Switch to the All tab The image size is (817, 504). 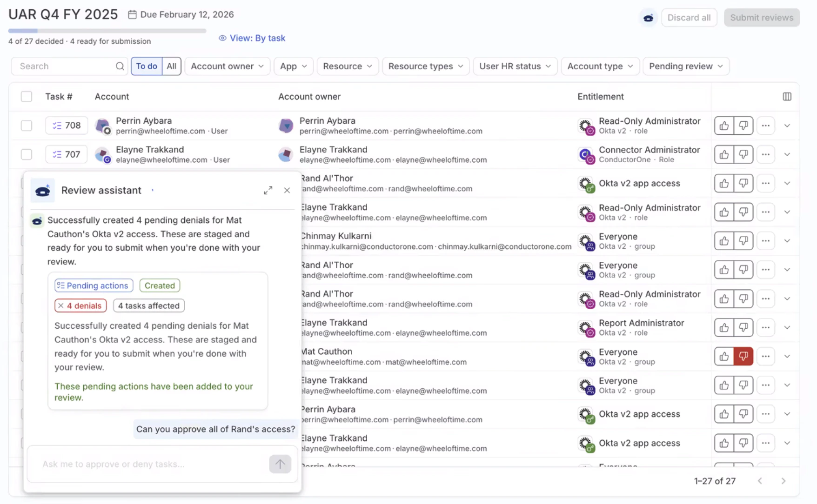pos(171,66)
